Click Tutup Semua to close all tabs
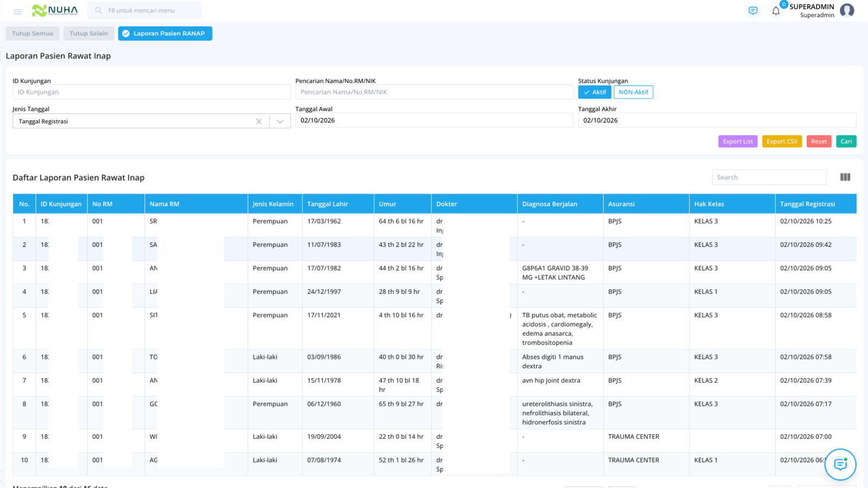This screenshot has height=488, width=868. 33,34
